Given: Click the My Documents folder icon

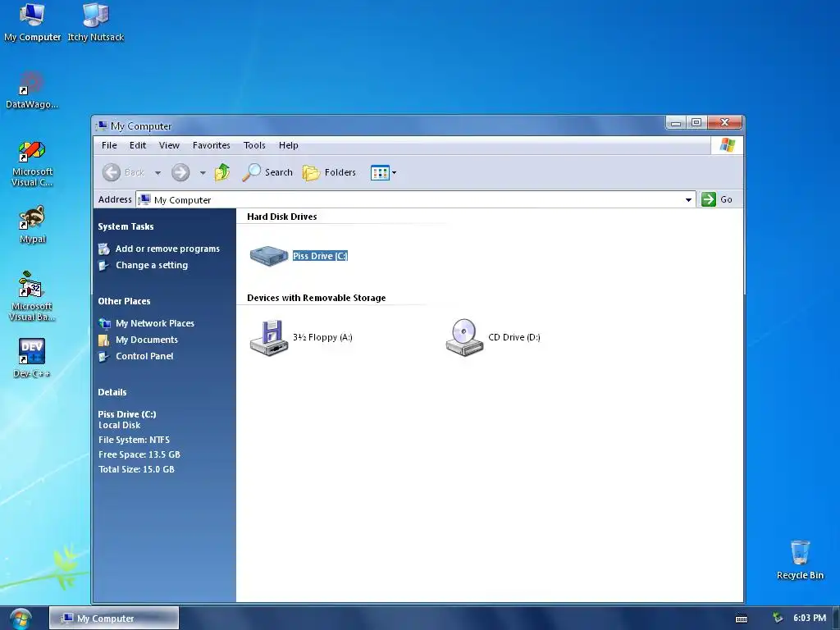Looking at the screenshot, I should coord(104,340).
